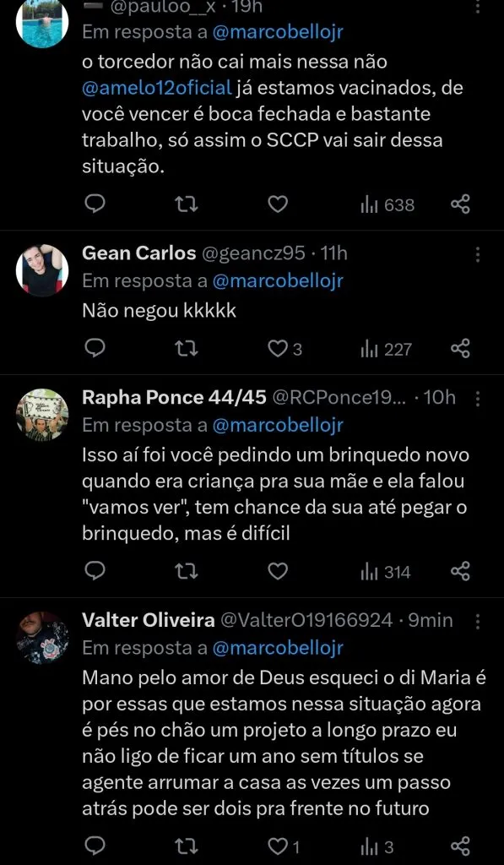This screenshot has height=865, width=504.
Task: Toggle the heart on Rapha Ponce's reply
Action: click(277, 571)
